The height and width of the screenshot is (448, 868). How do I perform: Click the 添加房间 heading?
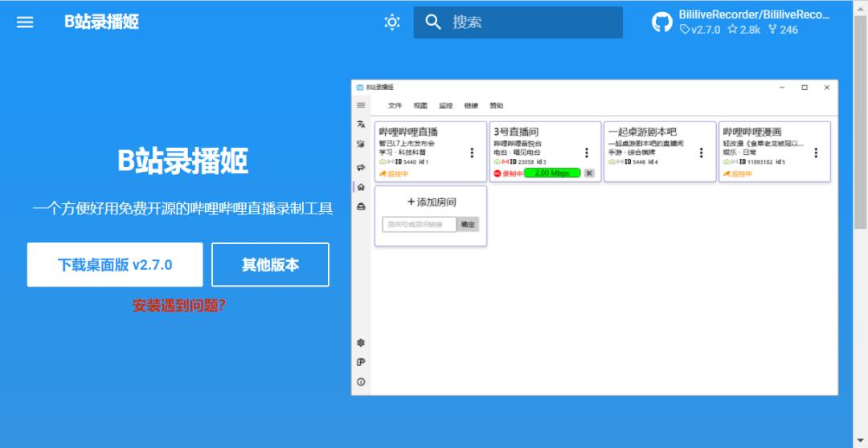coord(432,202)
